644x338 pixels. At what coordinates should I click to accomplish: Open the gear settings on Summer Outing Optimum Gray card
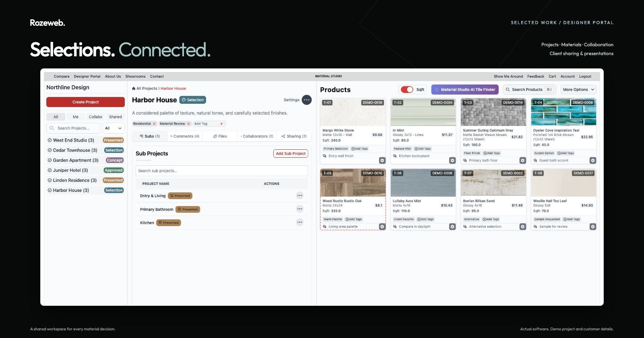(x=522, y=161)
